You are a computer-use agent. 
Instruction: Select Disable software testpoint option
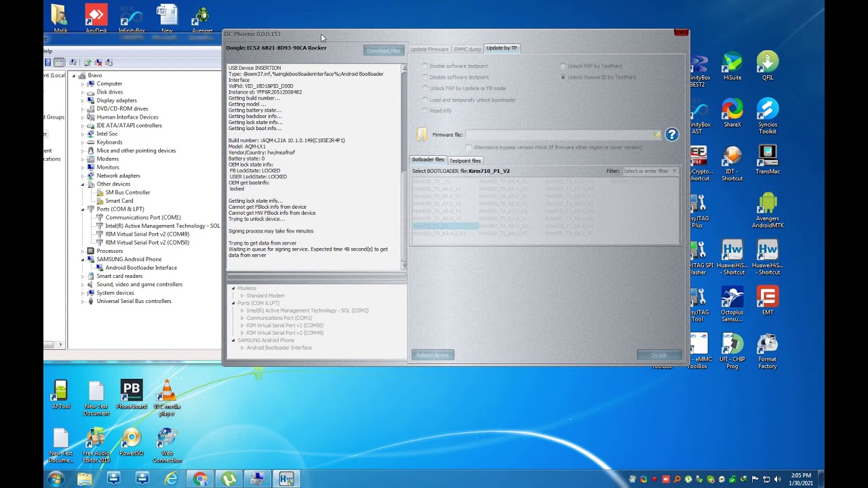pos(455,77)
